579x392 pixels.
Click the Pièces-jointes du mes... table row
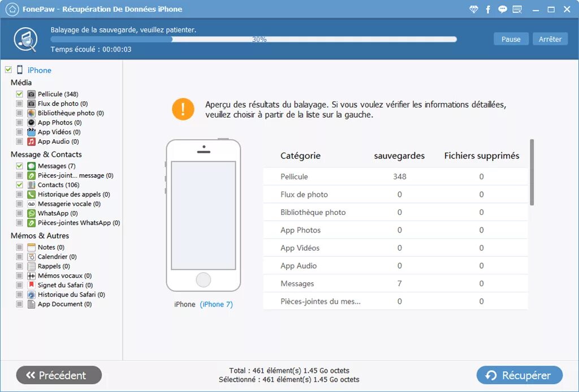click(x=395, y=301)
